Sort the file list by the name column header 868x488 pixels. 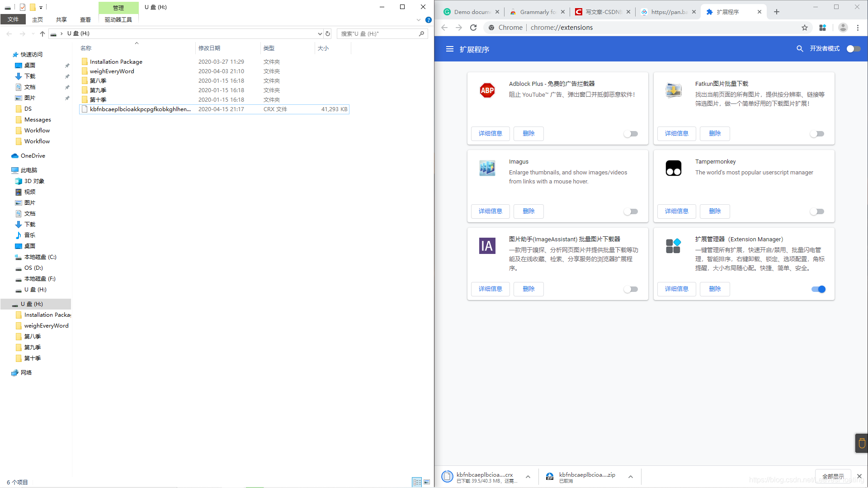click(137, 48)
